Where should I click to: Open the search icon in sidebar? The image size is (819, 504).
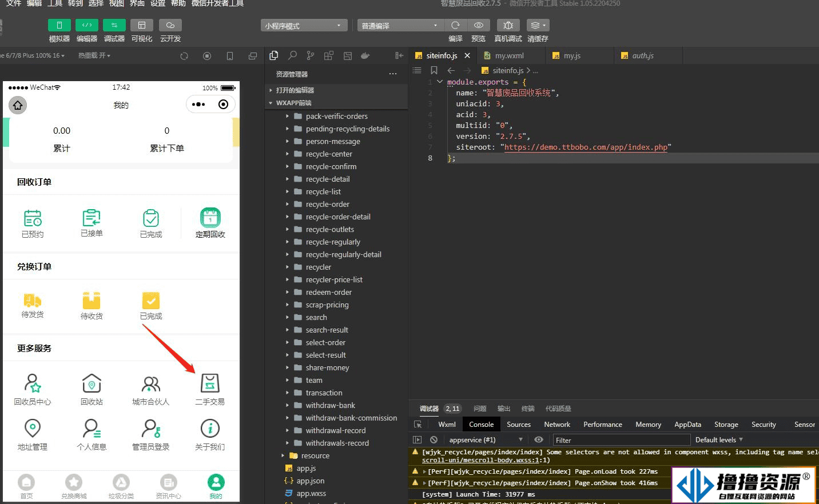point(292,55)
